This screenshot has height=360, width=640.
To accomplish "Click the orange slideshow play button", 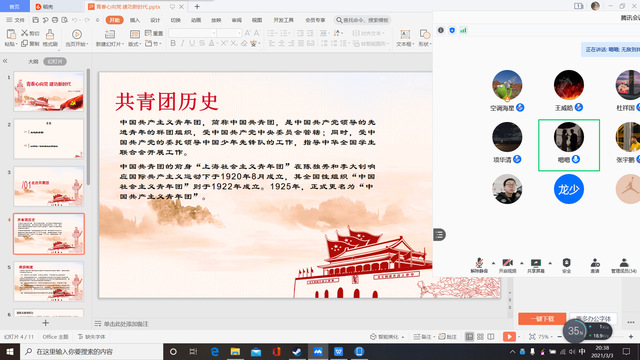I will [x=509, y=337].
